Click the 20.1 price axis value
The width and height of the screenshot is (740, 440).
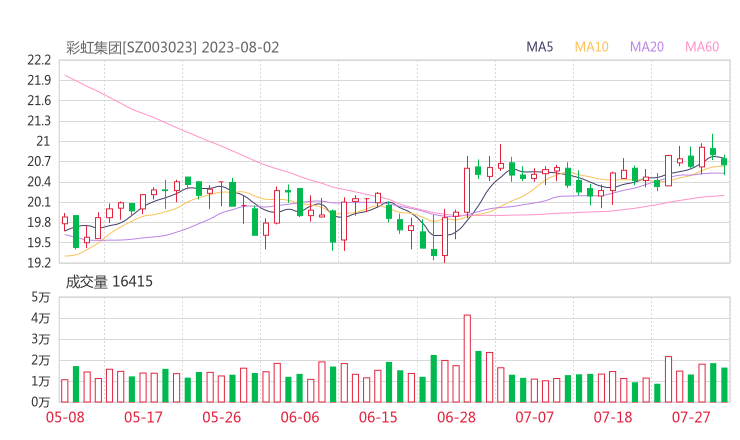pos(39,202)
